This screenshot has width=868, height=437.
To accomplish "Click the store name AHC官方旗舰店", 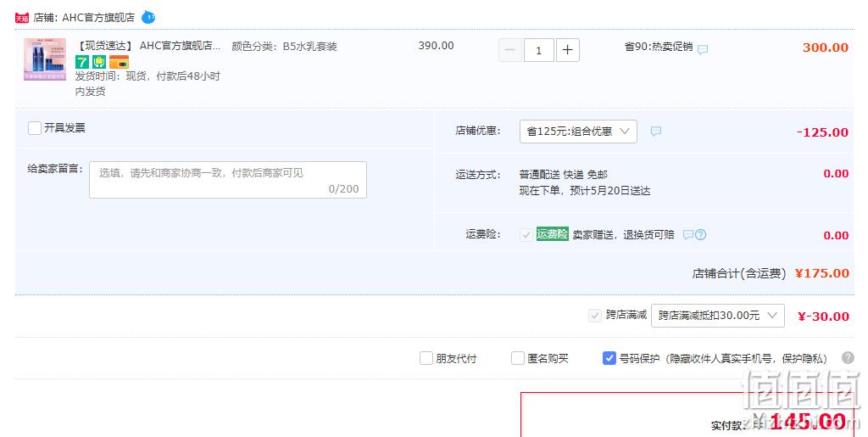I will tap(98, 18).
